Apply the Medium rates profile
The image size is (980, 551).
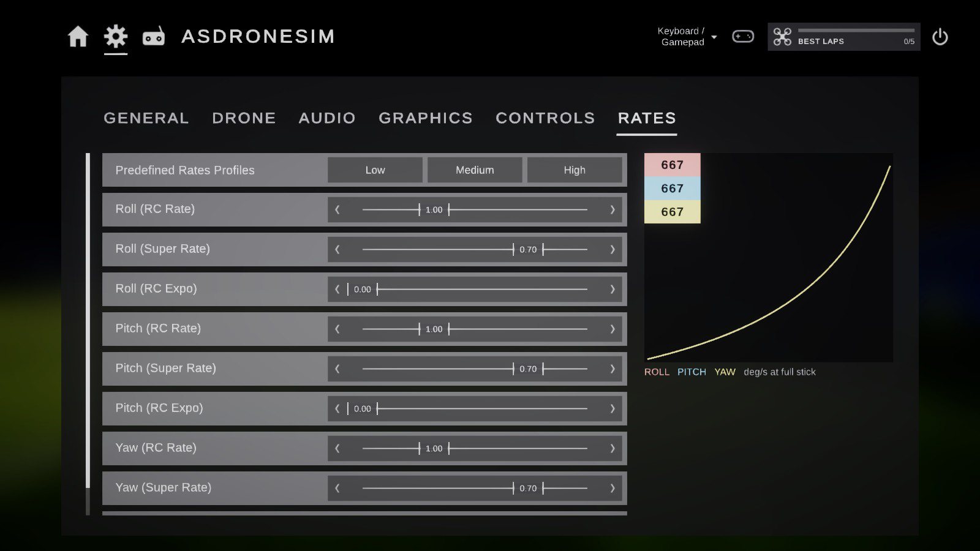pos(475,170)
